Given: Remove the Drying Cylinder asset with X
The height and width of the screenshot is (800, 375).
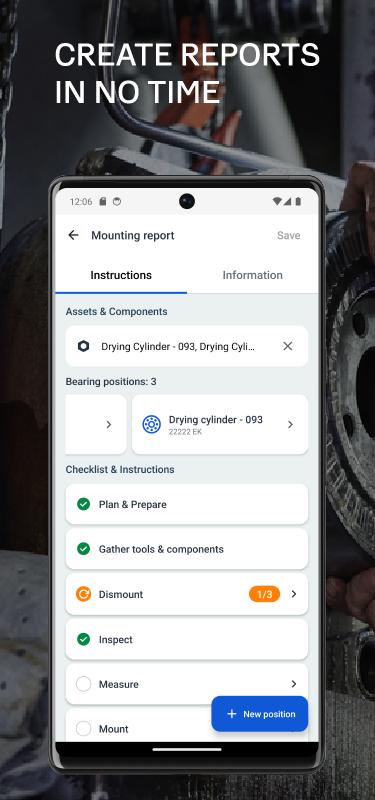Looking at the screenshot, I should [x=288, y=346].
